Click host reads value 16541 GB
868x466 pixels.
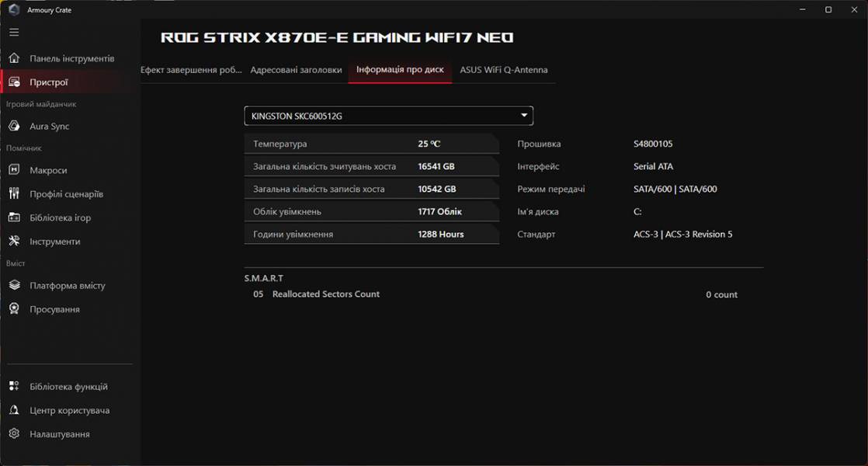tap(436, 166)
